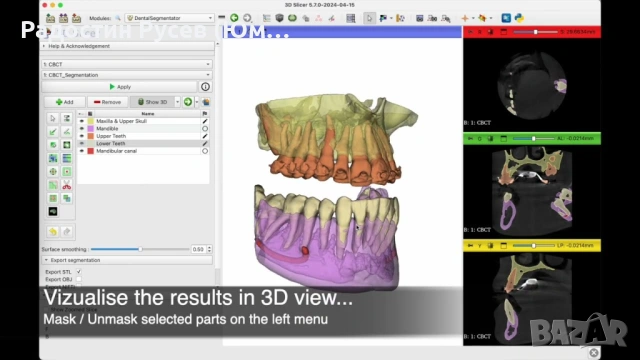
Task: Click the Add Data toolbar icon
Action: (x=50, y=18)
